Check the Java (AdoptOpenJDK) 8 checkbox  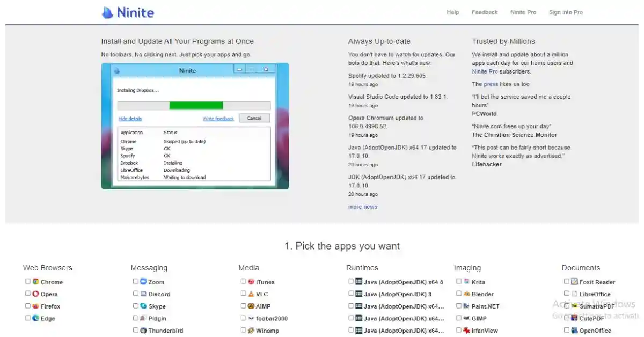tap(351, 294)
